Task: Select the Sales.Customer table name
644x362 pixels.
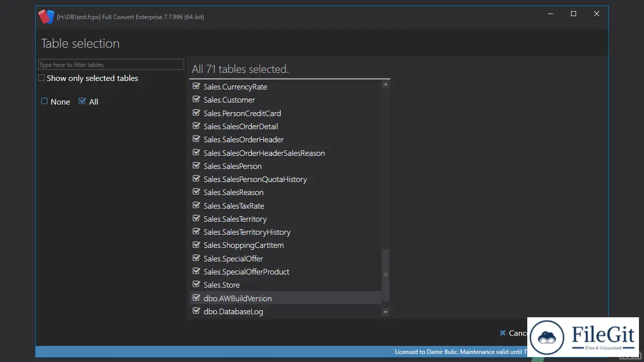Action: tap(229, 100)
